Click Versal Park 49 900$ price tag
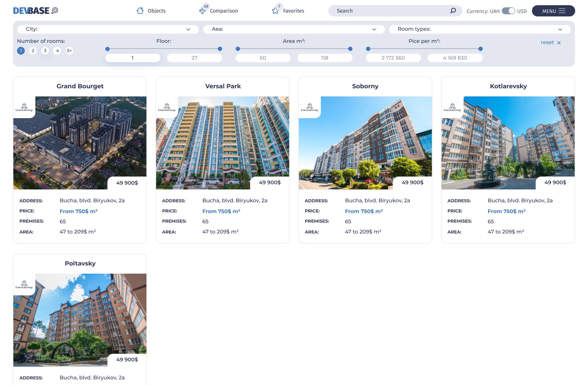588x385 pixels. pos(270,183)
